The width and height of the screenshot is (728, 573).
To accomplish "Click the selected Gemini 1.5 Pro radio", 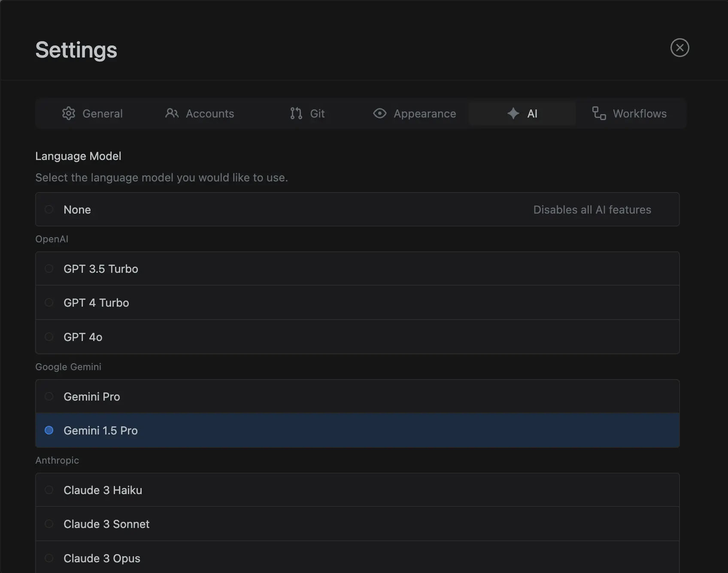I will point(49,430).
